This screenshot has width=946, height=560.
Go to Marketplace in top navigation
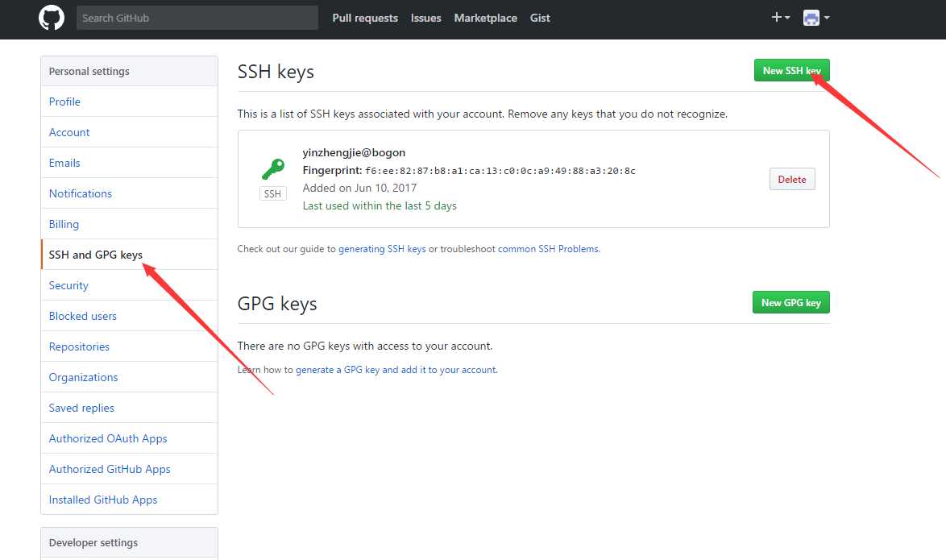tap(486, 18)
